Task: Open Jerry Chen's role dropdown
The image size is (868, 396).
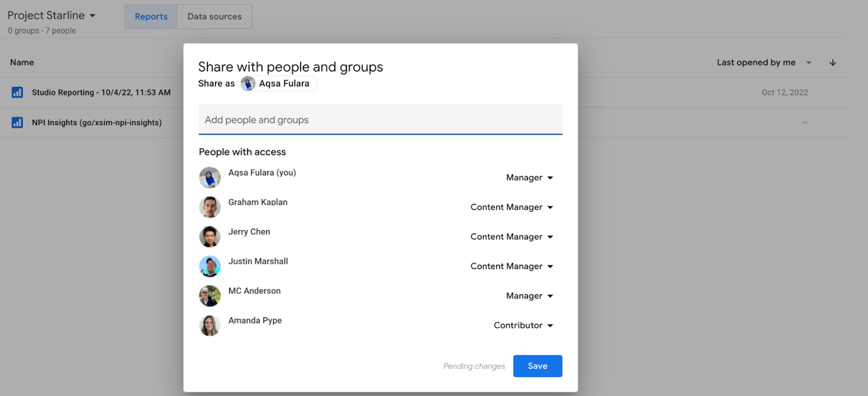Action: tap(512, 237)
